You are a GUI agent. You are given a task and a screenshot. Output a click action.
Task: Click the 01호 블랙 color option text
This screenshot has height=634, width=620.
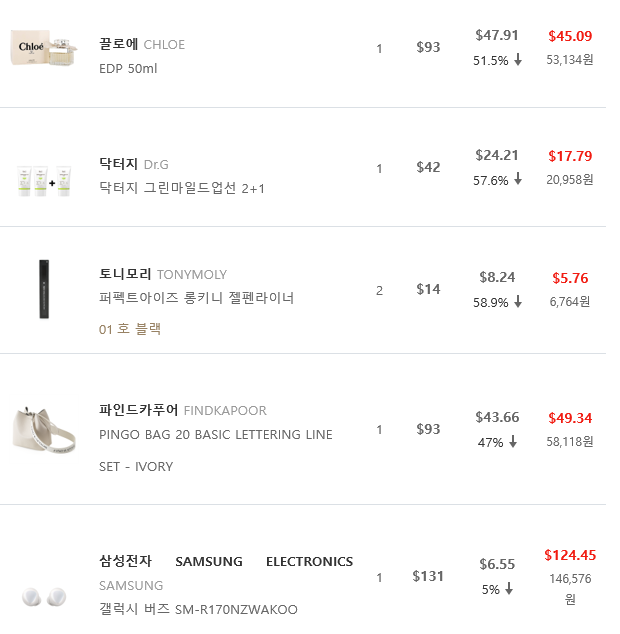tap(130, 329)
